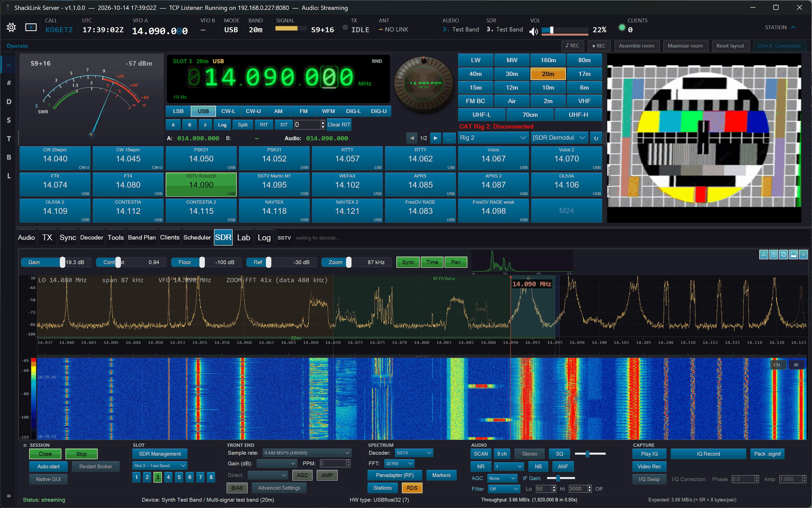Switch to the Lab tab
Image resolution: width=812 pixels, height=508 pixels.
244,237
